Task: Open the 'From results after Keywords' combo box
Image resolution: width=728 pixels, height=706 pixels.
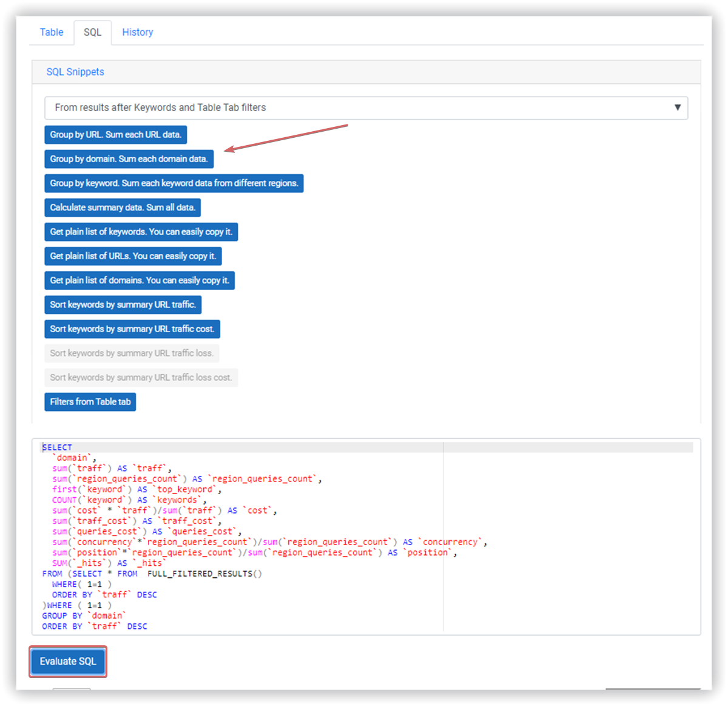Action: (366, 108)
